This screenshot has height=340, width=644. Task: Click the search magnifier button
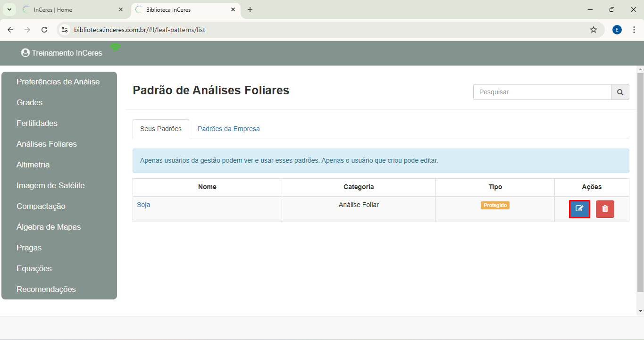click(620, 92)
